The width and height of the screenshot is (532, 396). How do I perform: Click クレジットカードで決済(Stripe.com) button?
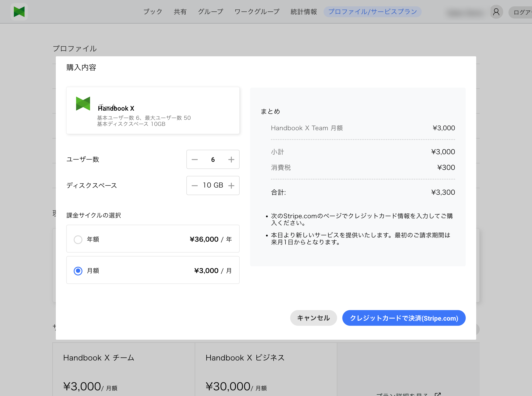tap(404, 318)
